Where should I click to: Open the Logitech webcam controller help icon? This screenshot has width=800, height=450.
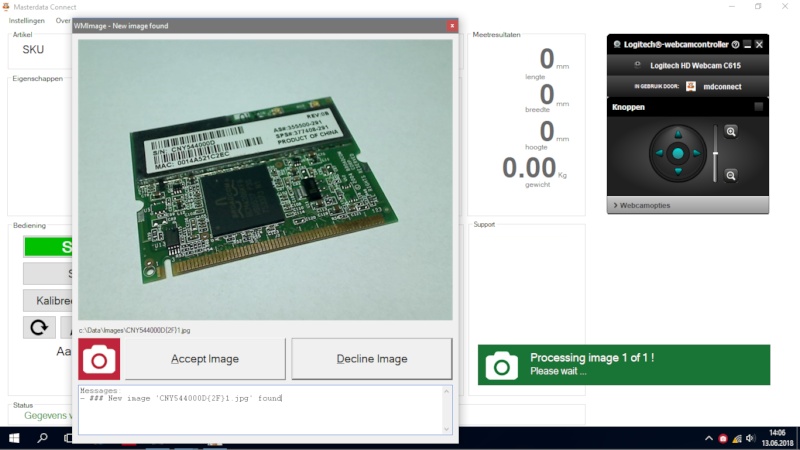point(735,45)
